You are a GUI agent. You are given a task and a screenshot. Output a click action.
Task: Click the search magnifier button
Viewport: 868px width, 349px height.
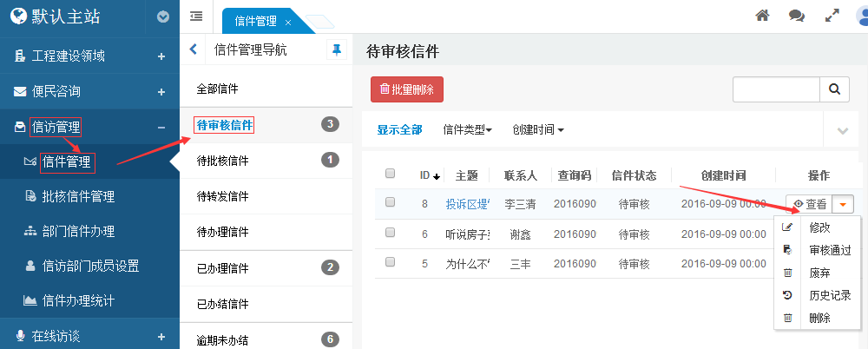(834, 89)
